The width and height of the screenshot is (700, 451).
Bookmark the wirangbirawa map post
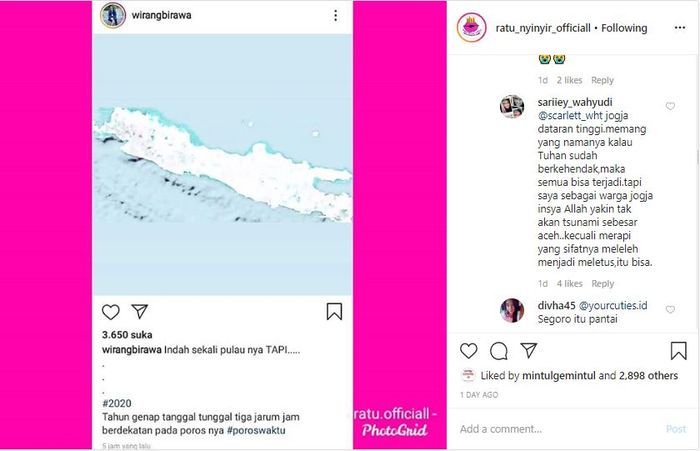(x=334, y=312)
